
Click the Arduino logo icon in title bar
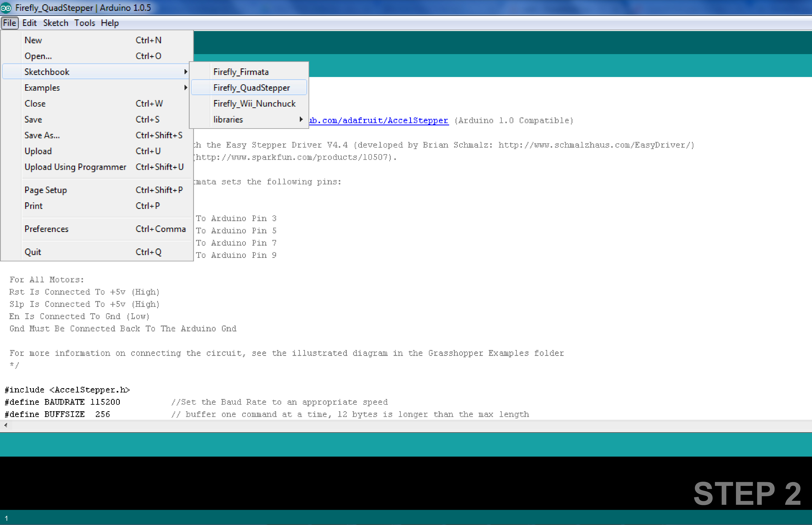(x=6, y=7)
